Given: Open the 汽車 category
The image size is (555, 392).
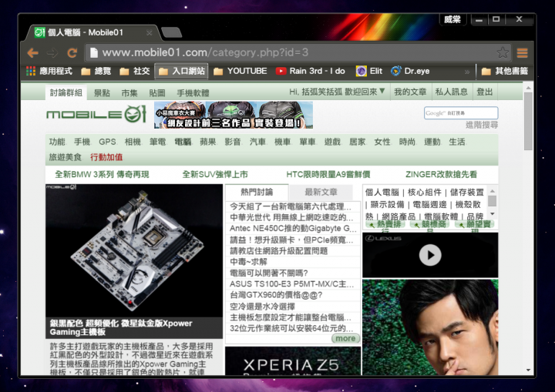Looking at the screenshot, I should [257, 142].
